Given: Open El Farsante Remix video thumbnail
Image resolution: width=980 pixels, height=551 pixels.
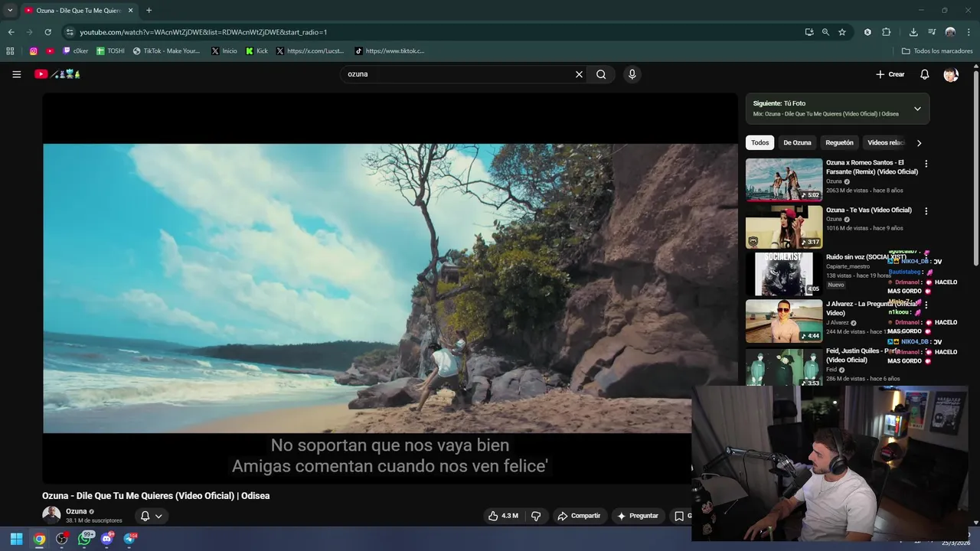Looking at the screenshot, I should click(x=784, y=180).
